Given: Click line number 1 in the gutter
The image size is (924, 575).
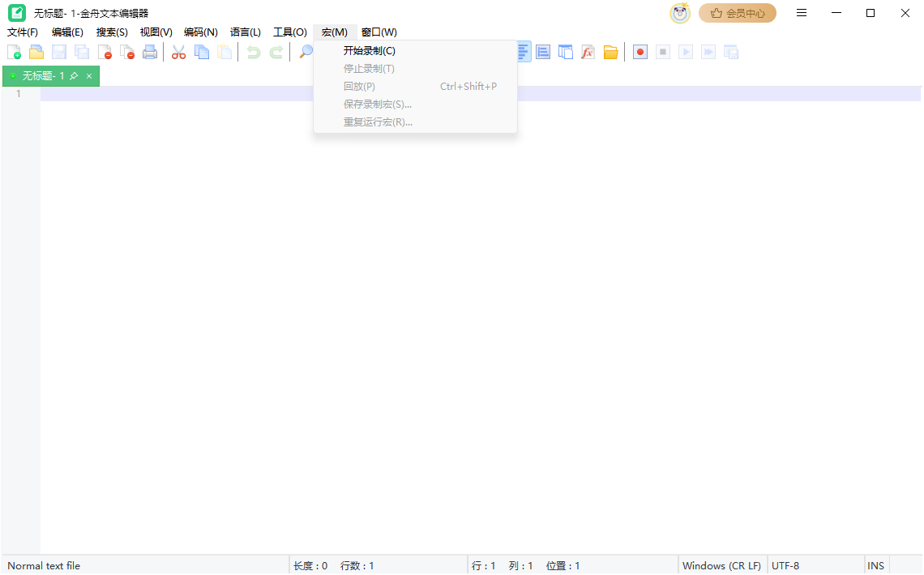Looking at the screenshot, I should (19, 94).
